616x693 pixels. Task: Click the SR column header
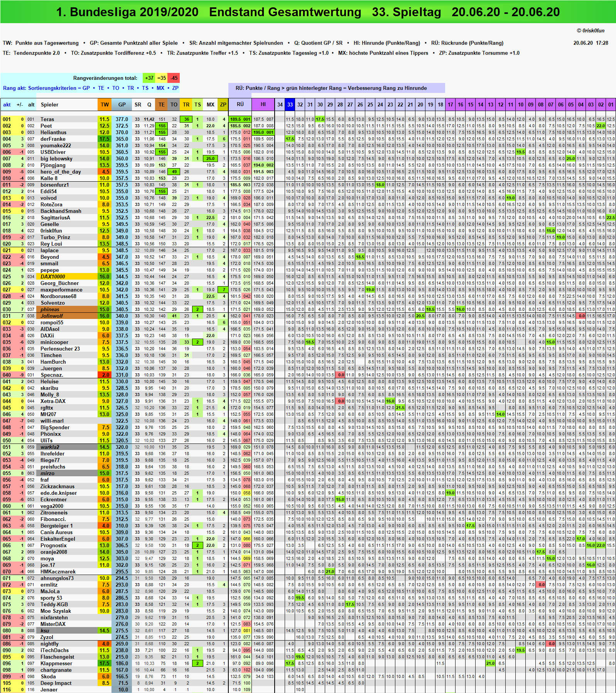[x=138, y=105]
